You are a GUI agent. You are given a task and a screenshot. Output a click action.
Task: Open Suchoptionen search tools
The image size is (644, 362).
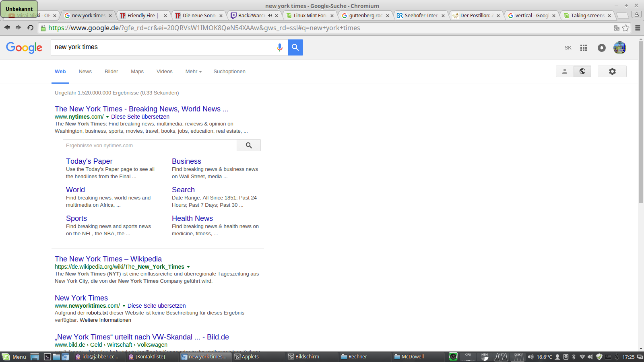pos(229,72)
